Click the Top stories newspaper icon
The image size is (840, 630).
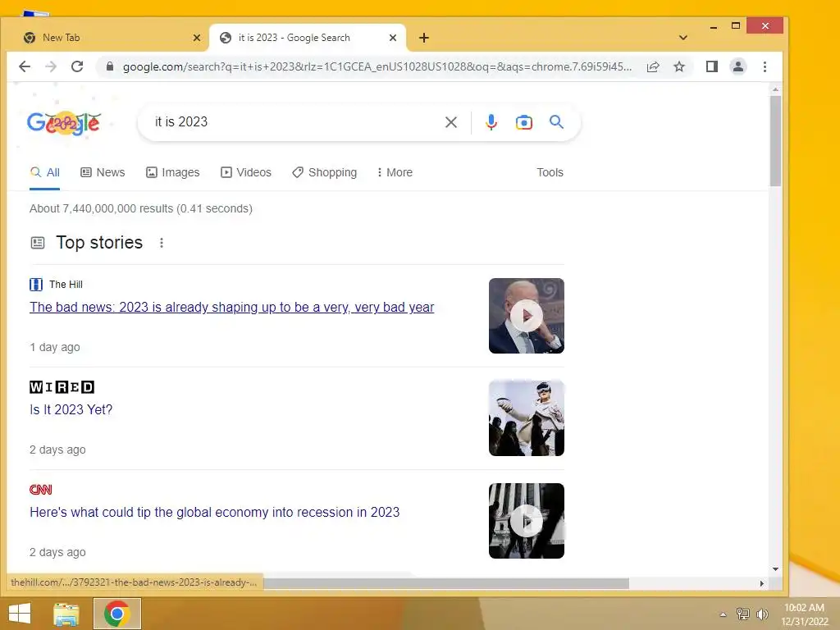pyautogui.click(x=38, y=243)
